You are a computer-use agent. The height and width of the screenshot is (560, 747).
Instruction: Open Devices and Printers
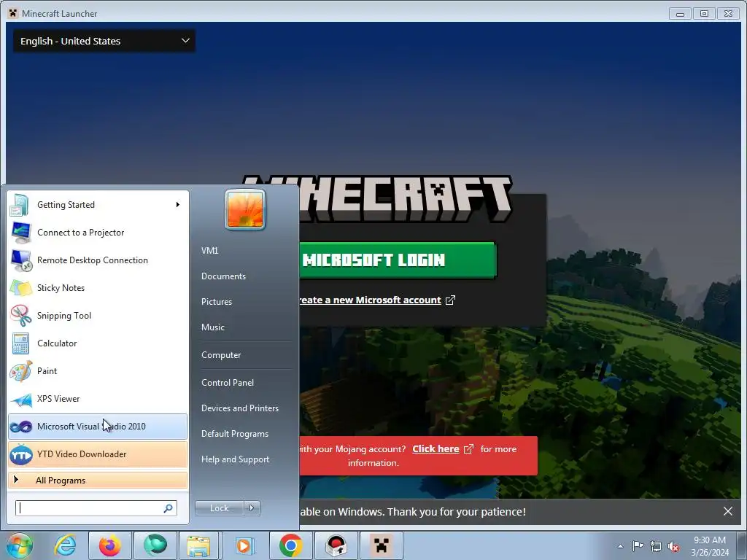click(x=240, y=408)
